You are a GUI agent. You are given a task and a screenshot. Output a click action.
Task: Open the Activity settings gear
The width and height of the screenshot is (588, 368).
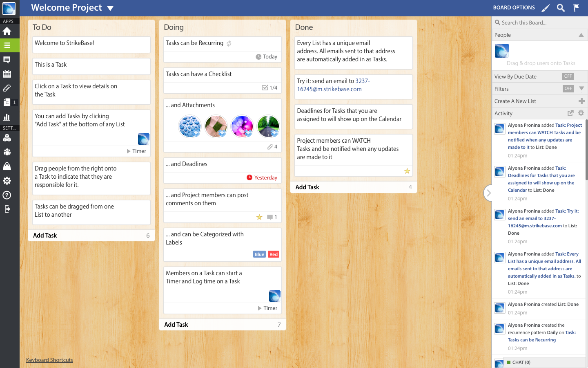pos(581,113)
